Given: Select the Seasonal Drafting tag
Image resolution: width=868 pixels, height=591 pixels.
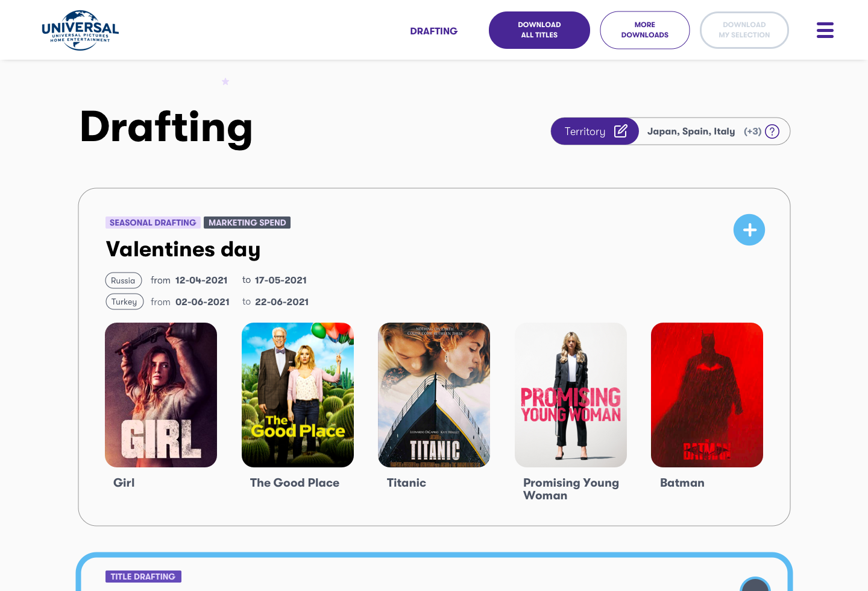Looking at the screenshot, I should (153, 223).
